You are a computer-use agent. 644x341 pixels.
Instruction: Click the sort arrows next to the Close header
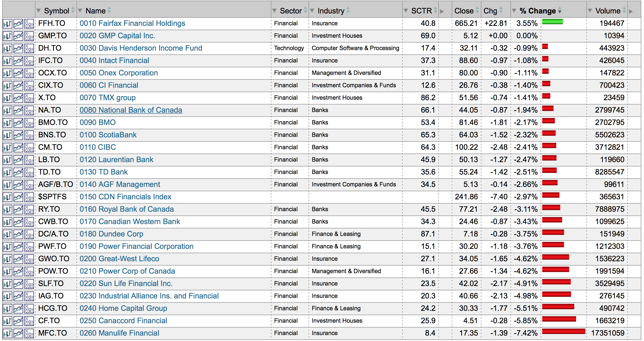pos(477,11)
